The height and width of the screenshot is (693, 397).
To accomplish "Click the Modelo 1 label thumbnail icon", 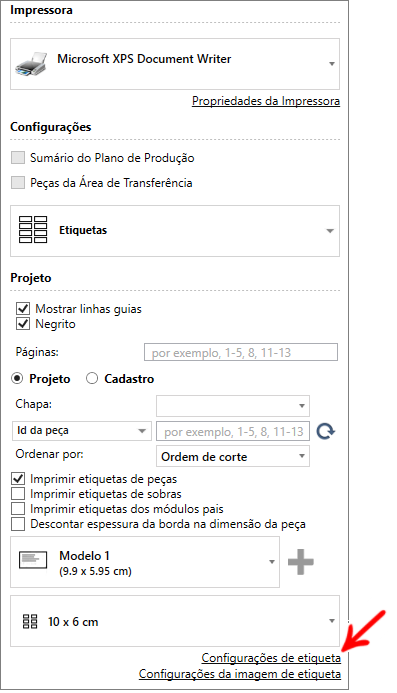I will pos(33,560).
